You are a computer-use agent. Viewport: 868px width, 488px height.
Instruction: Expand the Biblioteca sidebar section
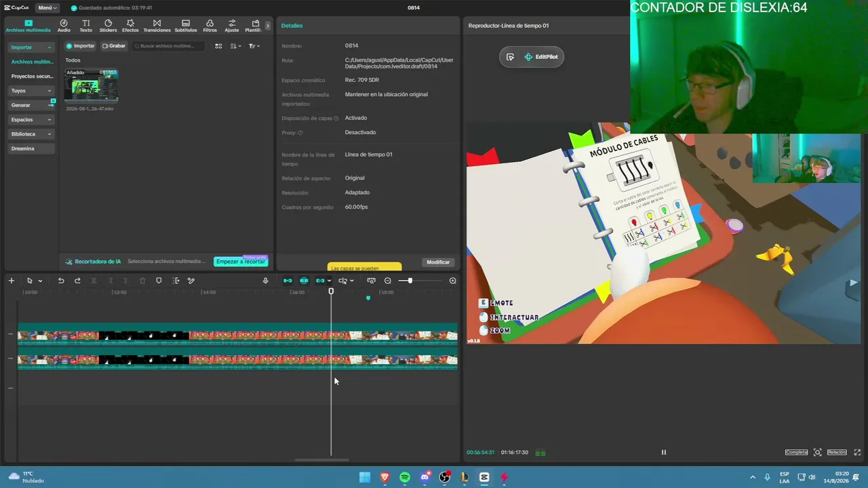click(x=31, y=134)
